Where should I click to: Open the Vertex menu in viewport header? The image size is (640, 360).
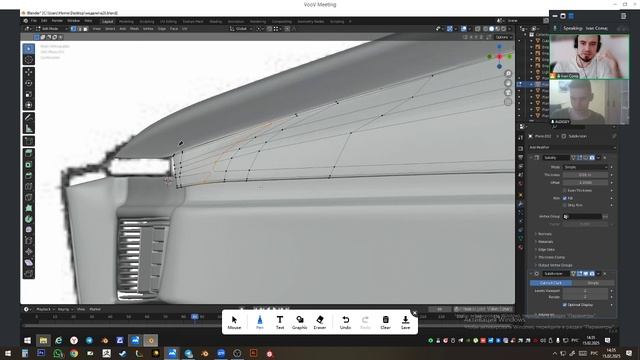[148, 29]
